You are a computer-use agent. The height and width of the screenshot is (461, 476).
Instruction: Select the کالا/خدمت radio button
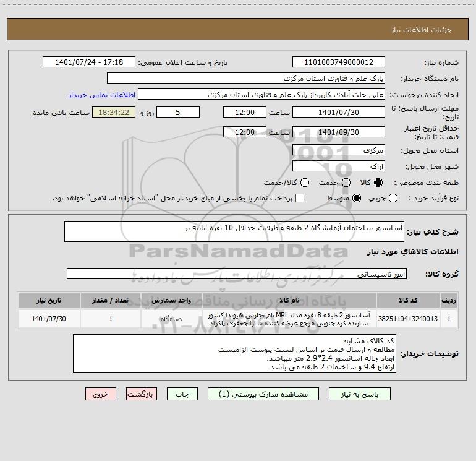click(305, 183)
